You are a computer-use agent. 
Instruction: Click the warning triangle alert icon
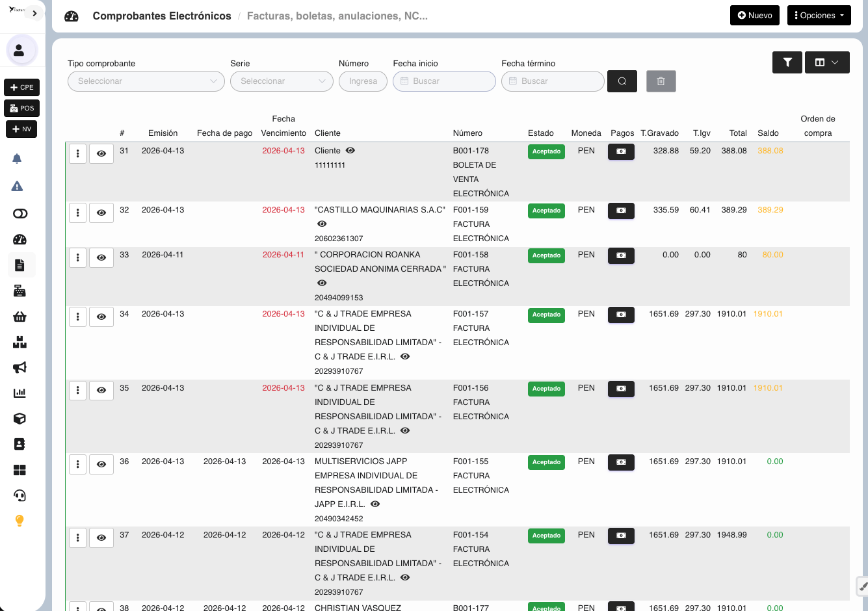(x=18, y=187)
